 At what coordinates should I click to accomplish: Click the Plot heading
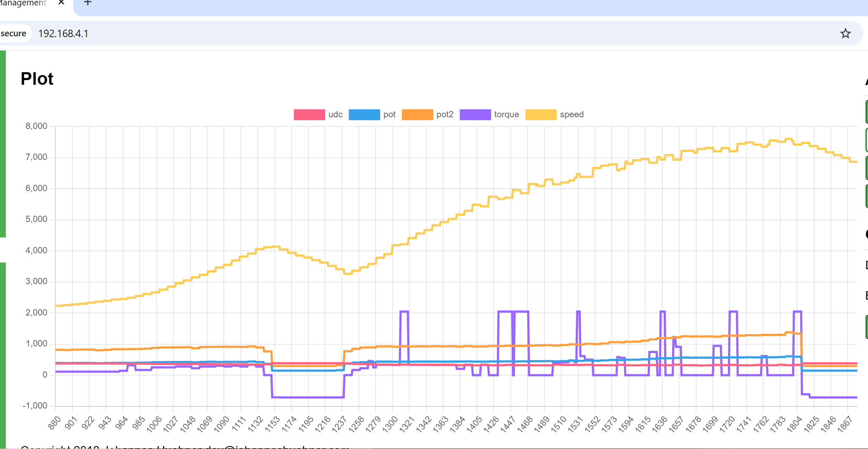point(37,79)
